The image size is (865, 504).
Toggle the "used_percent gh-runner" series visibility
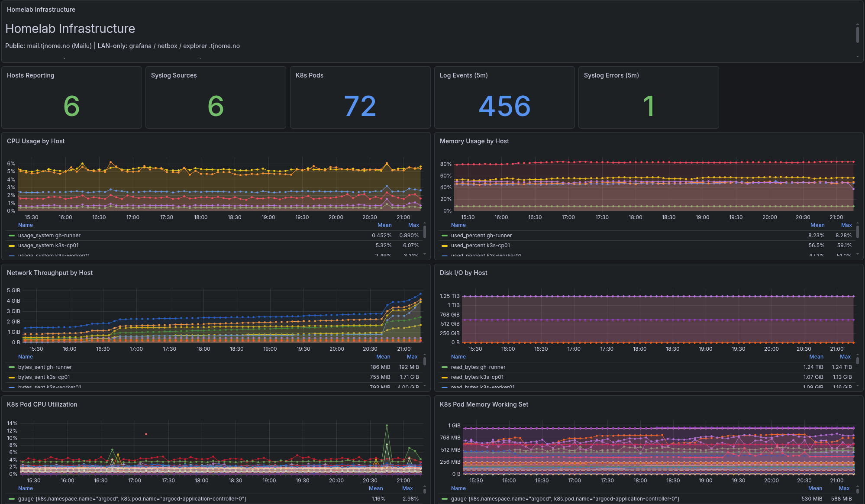[x=481, y=236]
